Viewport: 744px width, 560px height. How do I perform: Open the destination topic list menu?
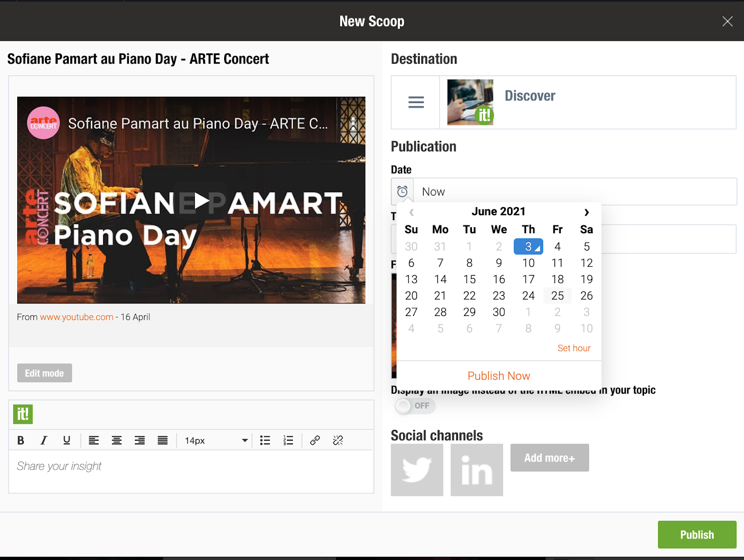point(416,102)
